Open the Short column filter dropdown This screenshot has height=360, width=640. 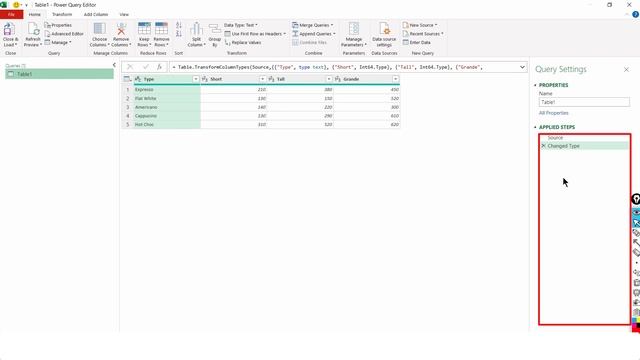point(262,79)
